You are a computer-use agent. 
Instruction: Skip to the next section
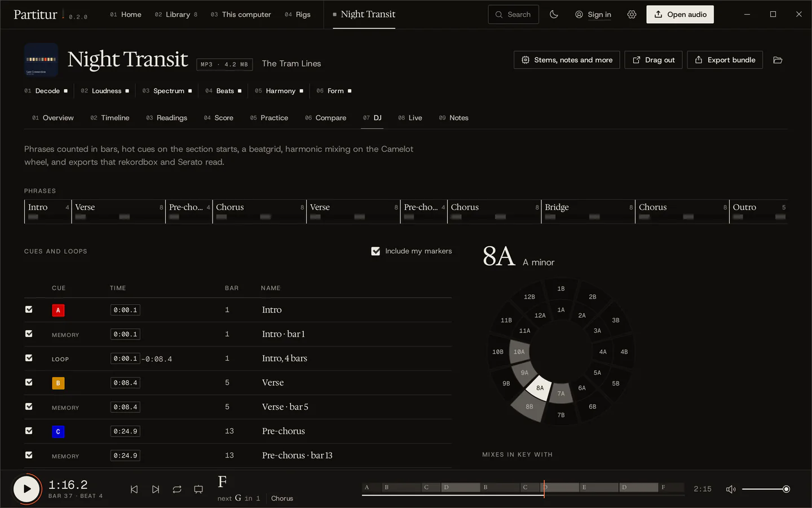coord(156,489)
